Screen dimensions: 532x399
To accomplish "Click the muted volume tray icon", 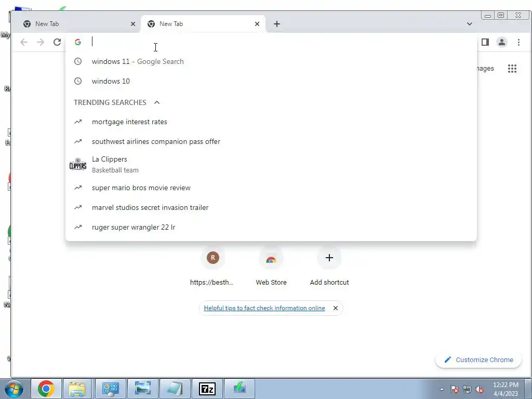I will (x=480, y=389).
